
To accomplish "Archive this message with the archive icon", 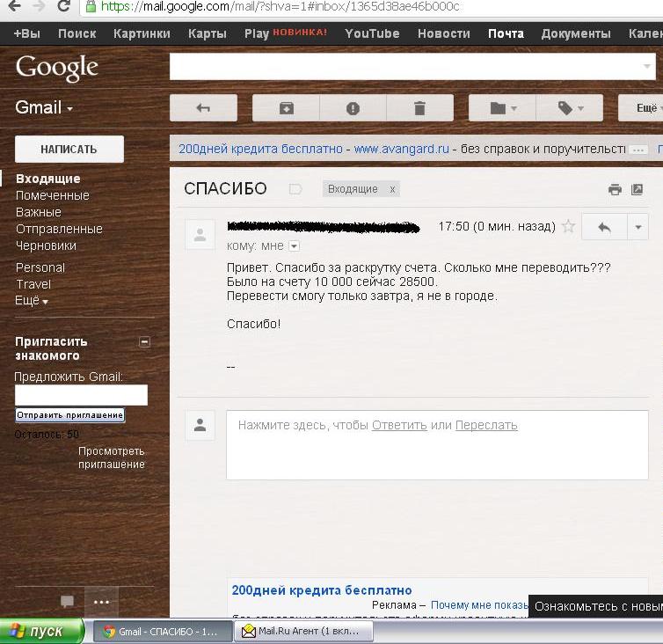I will [x=287, y=108].
